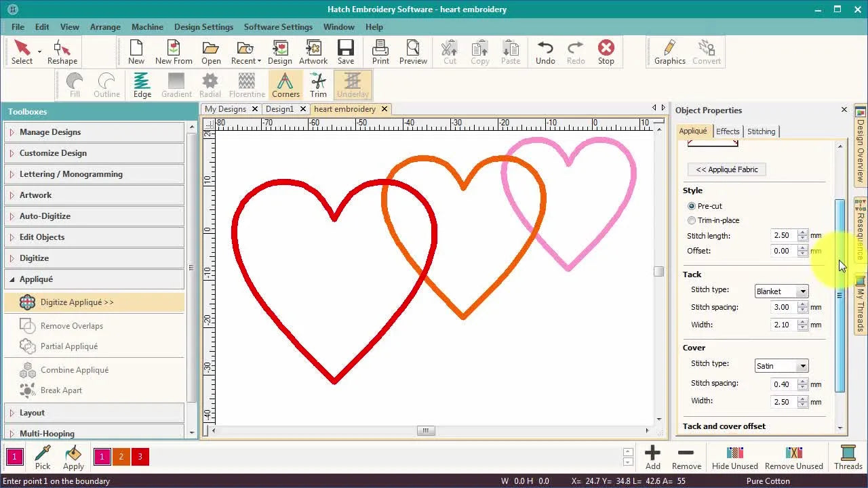Viewport: 868px width, 488px height.
Task: Select the Reshape tool
Action: click(62, 52)
